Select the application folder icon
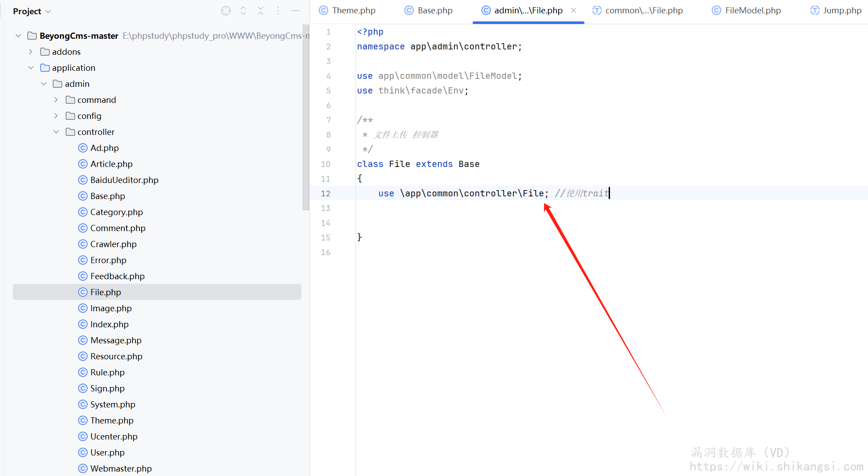The width and height of the screenshot is (868, 476). (45, 68)
